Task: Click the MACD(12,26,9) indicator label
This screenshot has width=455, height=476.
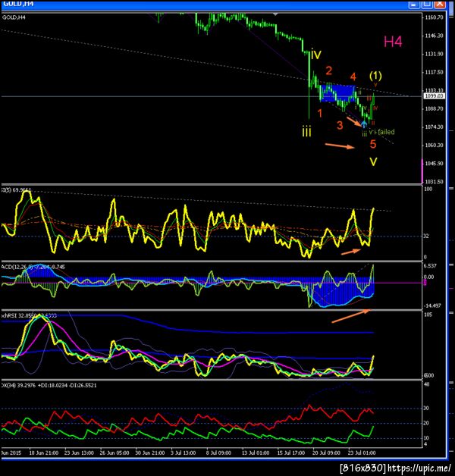Action: 33,267
